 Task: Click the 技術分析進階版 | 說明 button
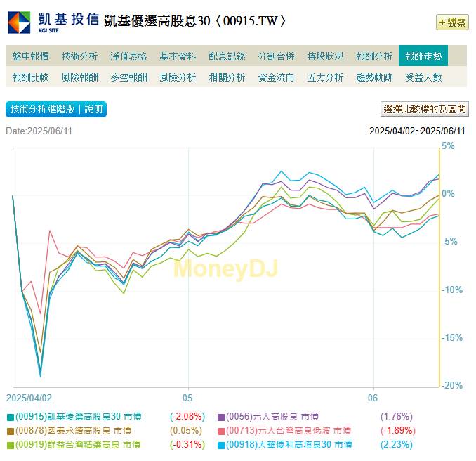point(56,109)
